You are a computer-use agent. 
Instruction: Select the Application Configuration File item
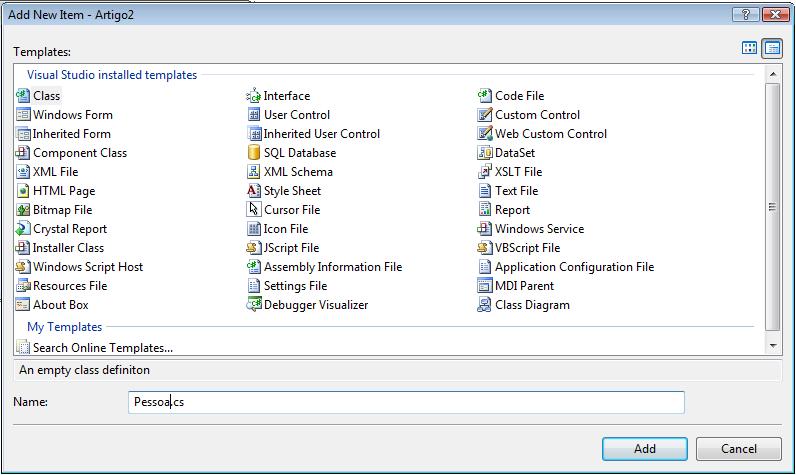[x=574, y=267]
